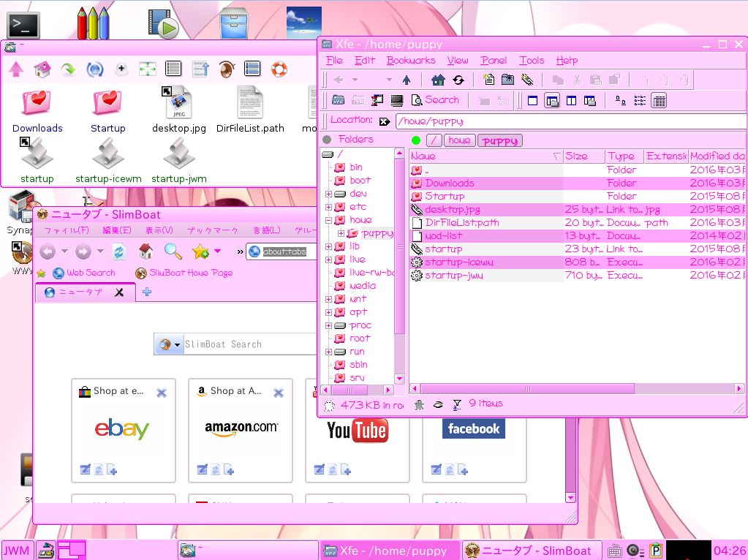Select startup-icewm row in Xfe list

[x=578, y=262]
